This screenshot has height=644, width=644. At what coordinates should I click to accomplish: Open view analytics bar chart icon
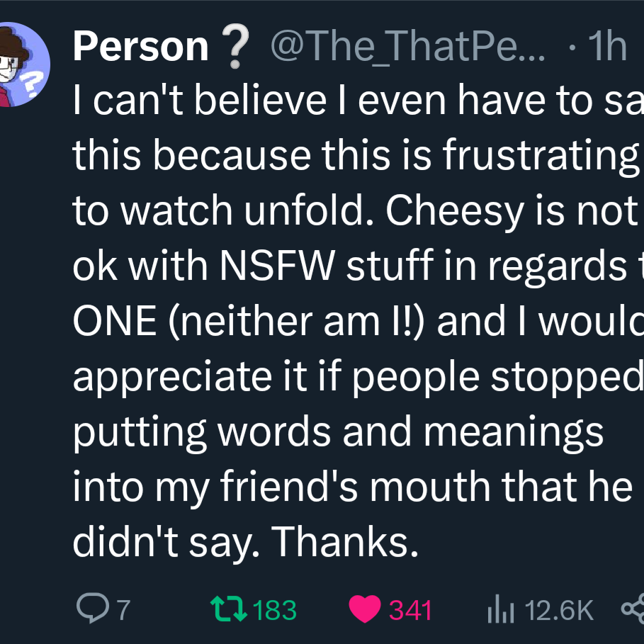pos(502,609)
